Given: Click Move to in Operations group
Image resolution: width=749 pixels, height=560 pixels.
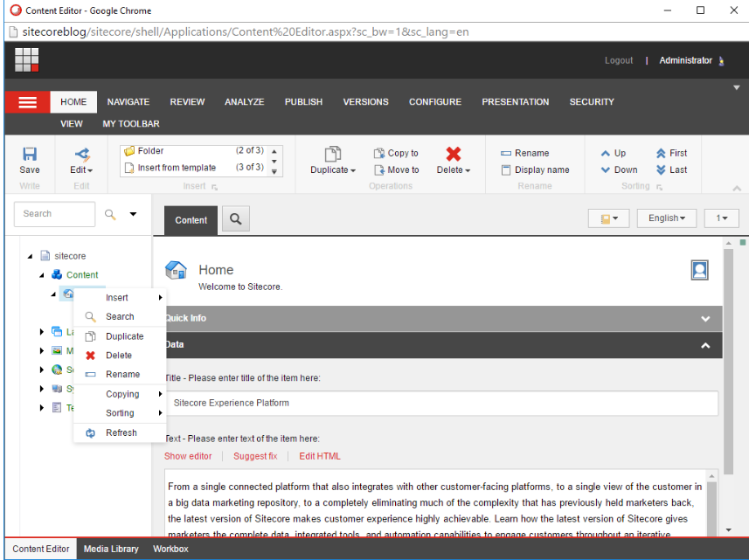Looking at the screenshot, I should tap(397, 170).
